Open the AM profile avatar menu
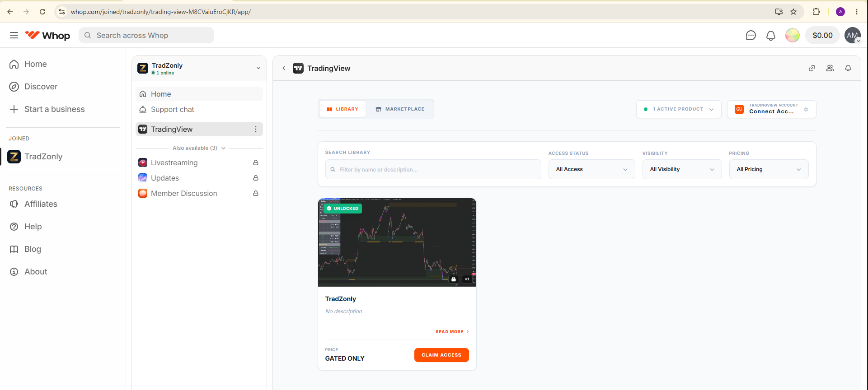868x390 pixels. pyautogui.click(x=853, y=35)
